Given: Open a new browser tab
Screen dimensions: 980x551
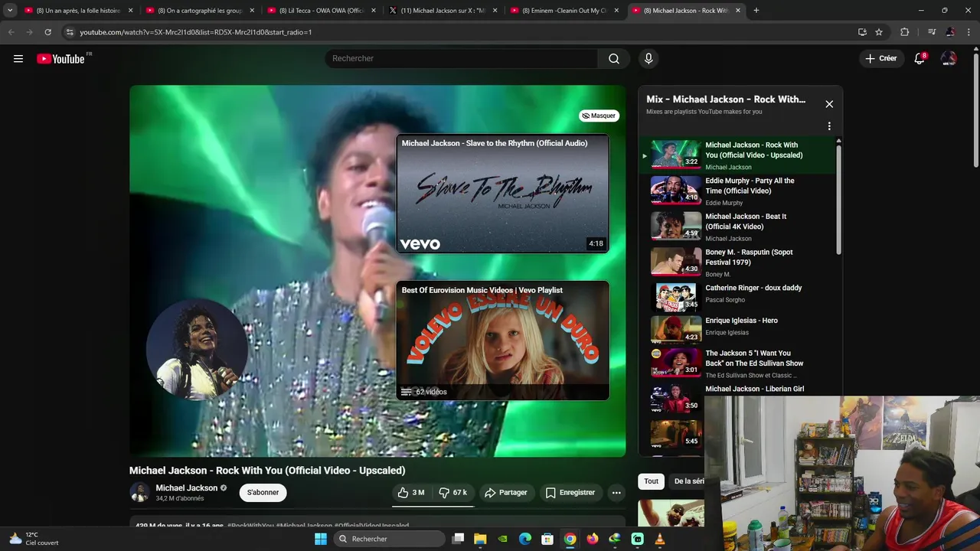Looking at the screenshot, I should pos(756,11).
